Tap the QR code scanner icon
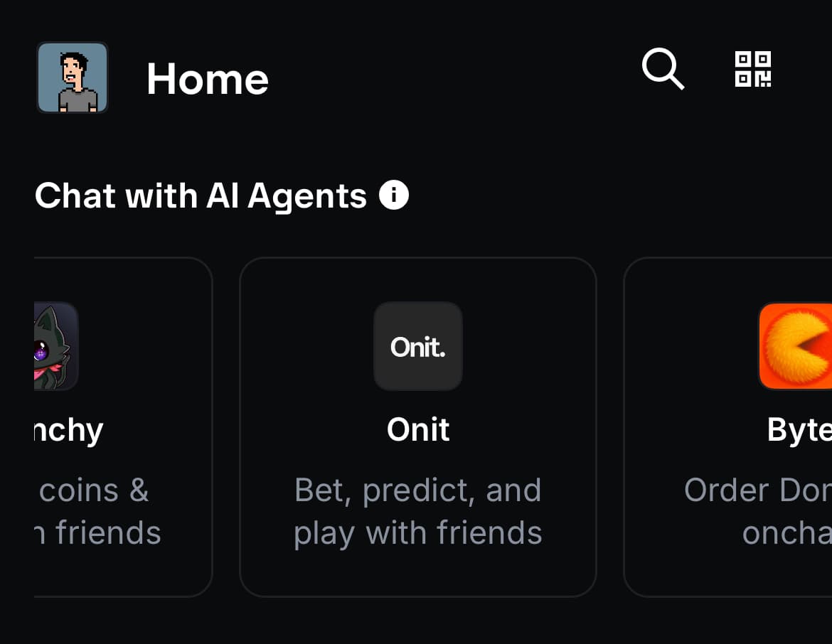 753,69
